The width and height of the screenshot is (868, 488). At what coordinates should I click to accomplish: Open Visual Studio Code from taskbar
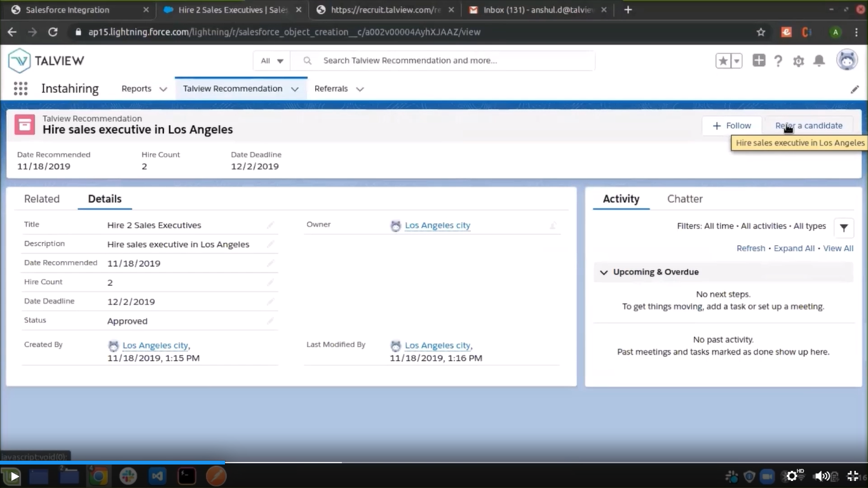point(158,476)
